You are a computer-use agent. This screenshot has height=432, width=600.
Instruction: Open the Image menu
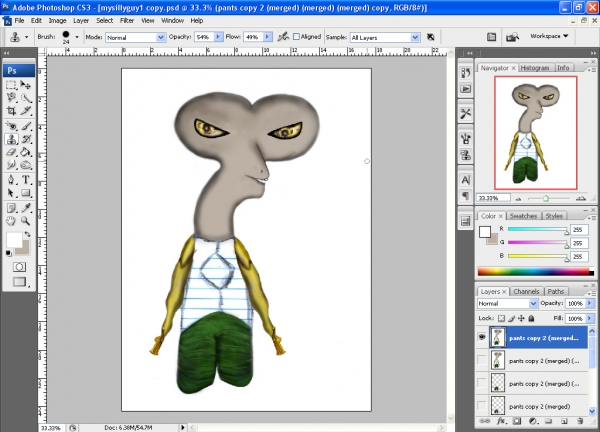57,21
